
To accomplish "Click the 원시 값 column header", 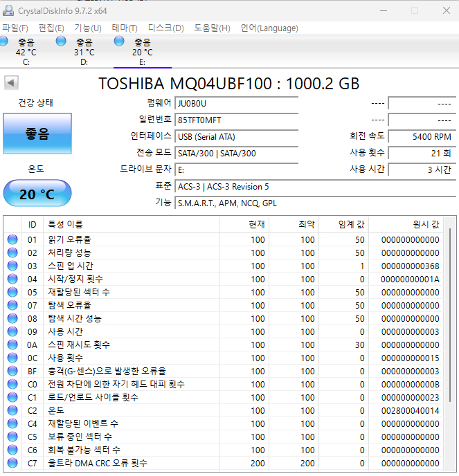I will coord(406,225).
